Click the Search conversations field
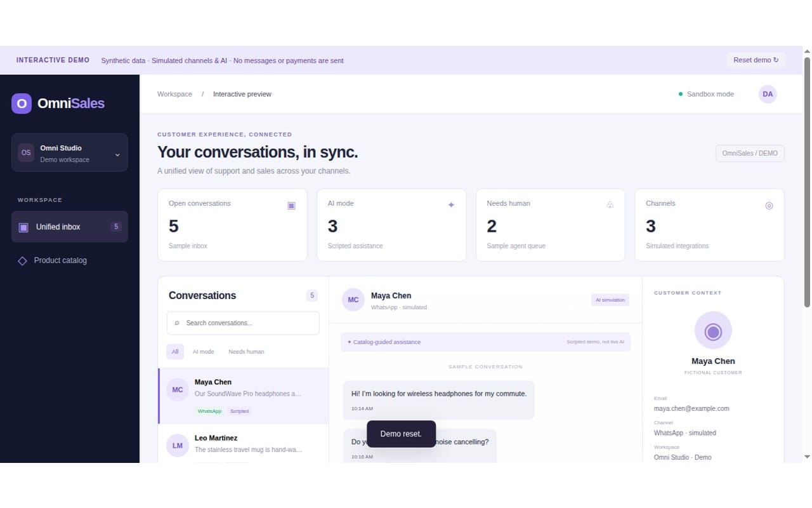The width and height of the screenshot is (812, 508). click(x=243, y=323)
